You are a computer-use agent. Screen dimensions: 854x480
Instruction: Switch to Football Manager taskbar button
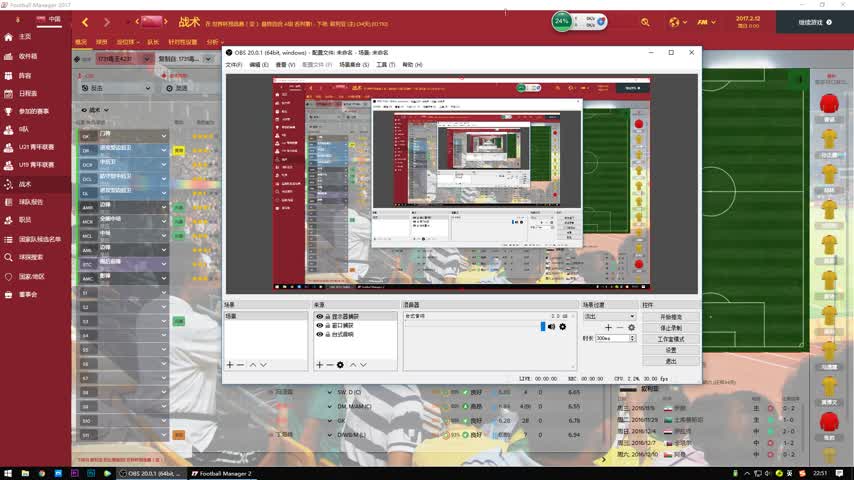222,473
